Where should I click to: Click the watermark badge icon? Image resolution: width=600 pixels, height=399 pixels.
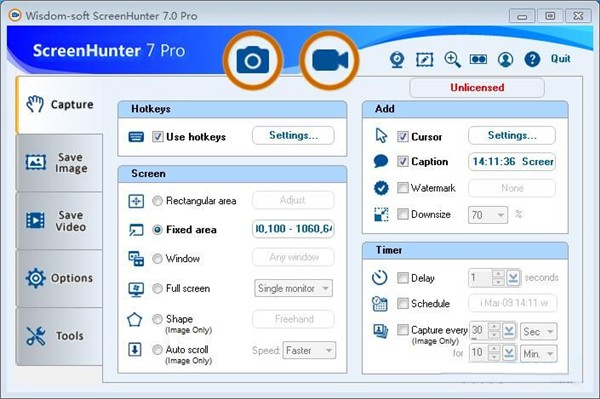click(381, 187)
